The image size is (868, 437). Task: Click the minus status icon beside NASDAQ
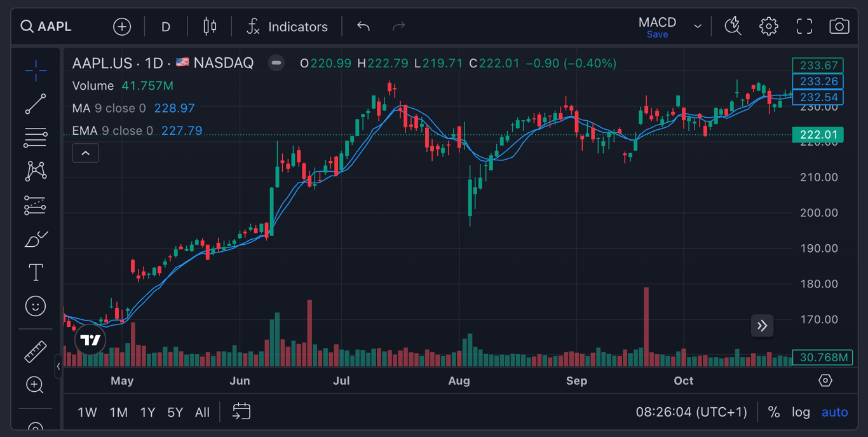pyautogui.click(x=276, y=63)
